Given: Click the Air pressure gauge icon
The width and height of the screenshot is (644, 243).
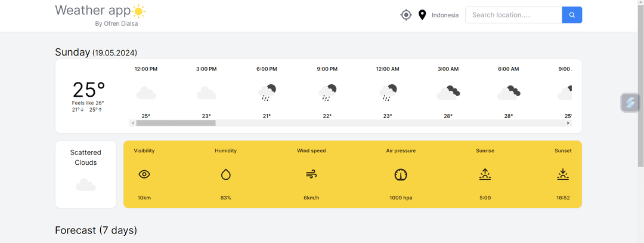Looking at the screenshot, I should click(401, 175).
